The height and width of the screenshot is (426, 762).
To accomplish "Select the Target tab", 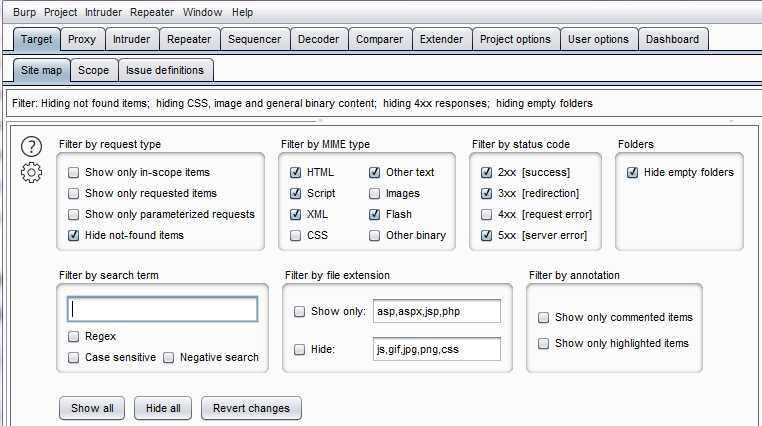I will tap(36, 39).
